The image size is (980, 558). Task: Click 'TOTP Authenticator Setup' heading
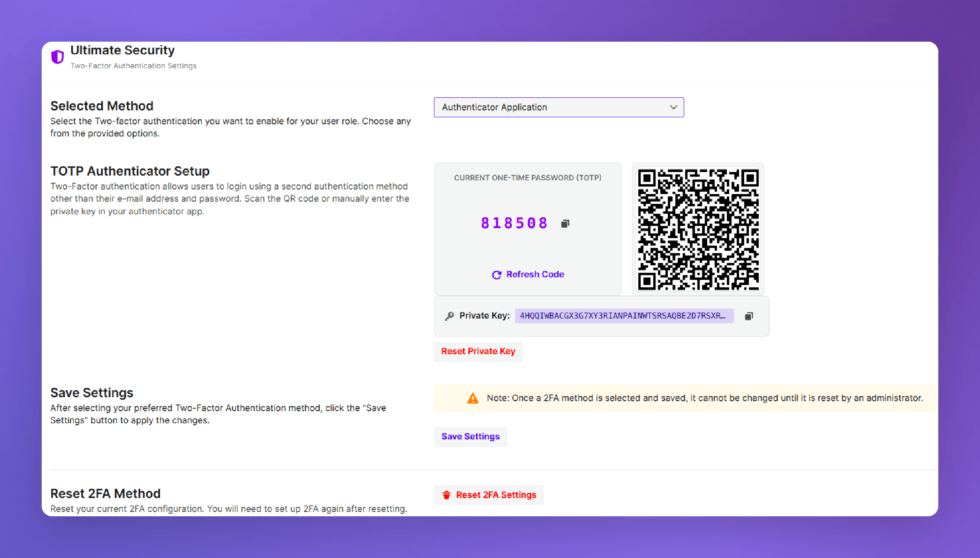130,171
